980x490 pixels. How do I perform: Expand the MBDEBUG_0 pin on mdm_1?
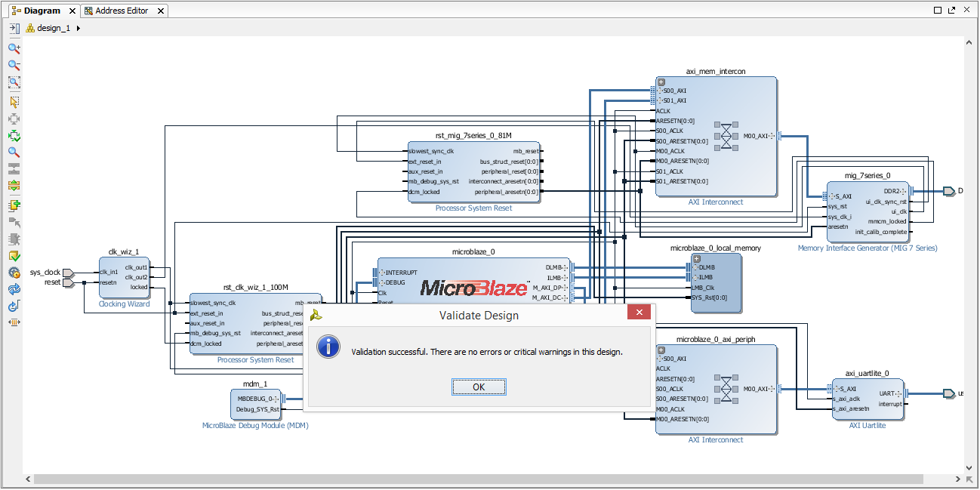tap(276, 399)
